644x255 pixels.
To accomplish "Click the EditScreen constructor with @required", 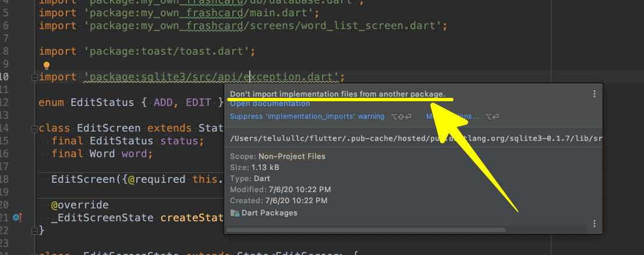I will tap(137, 179).
